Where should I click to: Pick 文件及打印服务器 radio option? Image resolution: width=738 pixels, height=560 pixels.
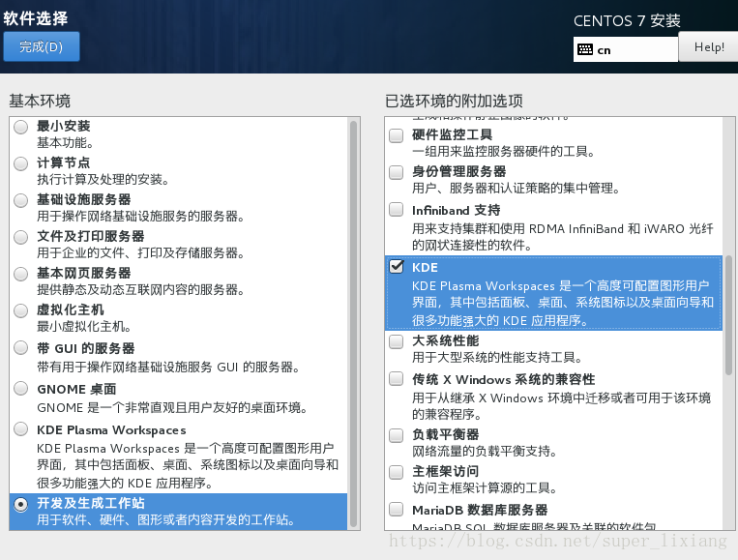21,237
